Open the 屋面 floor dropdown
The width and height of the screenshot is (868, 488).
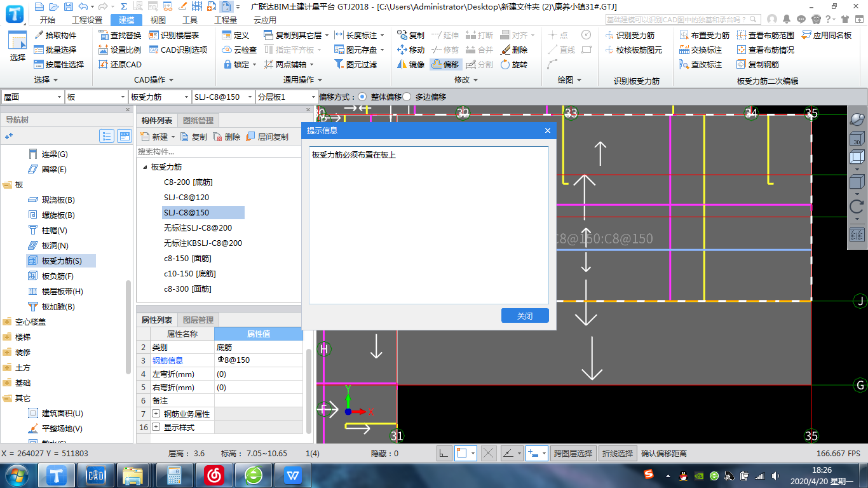(x=32, y=97)
